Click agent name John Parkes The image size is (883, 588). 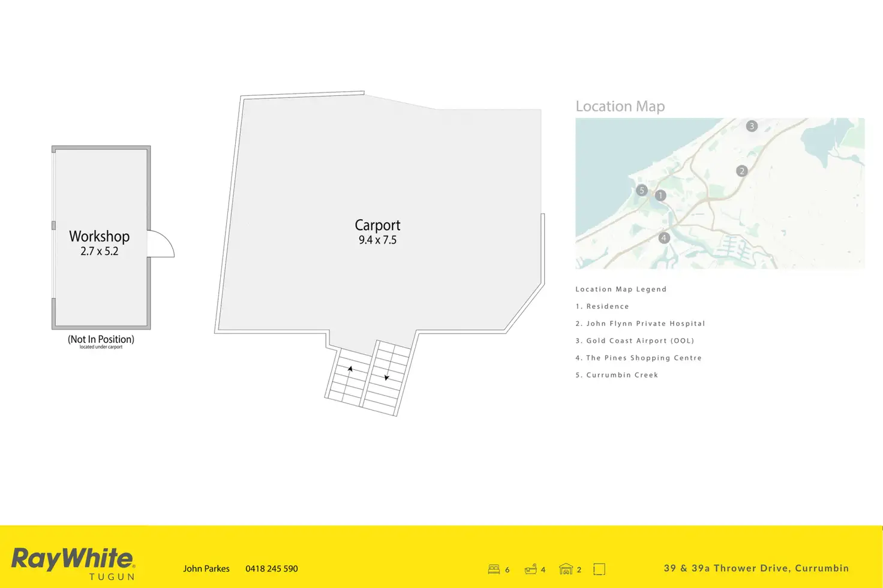(206, 569)
